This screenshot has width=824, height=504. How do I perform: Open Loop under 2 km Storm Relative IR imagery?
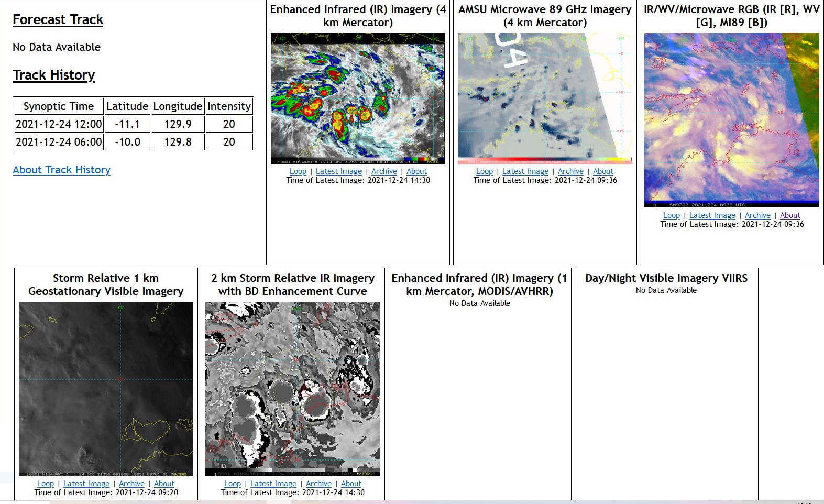(233, 484)
